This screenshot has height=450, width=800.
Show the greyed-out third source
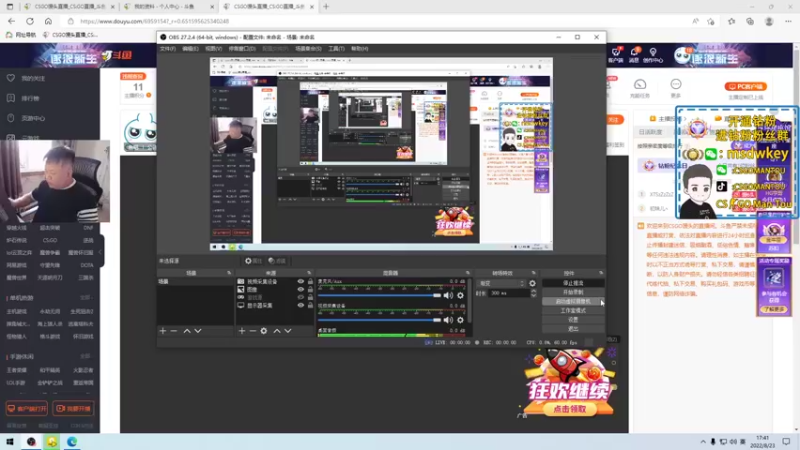pyautogui.click(x=301, y=297)
